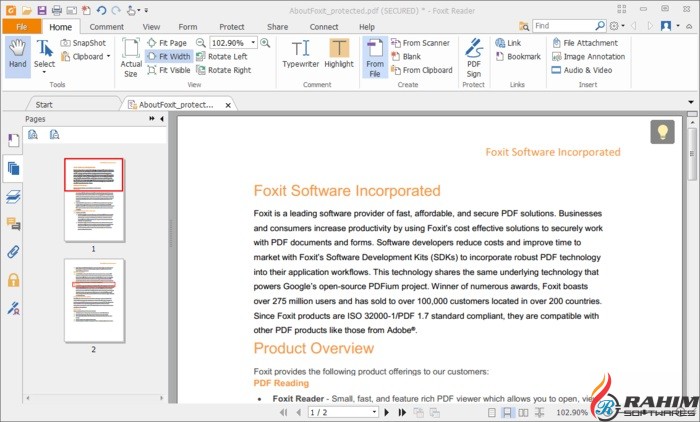Rotate the page right
Image resolution: width=700 pixels, height=422 pixels.
[x=224, y=70]
